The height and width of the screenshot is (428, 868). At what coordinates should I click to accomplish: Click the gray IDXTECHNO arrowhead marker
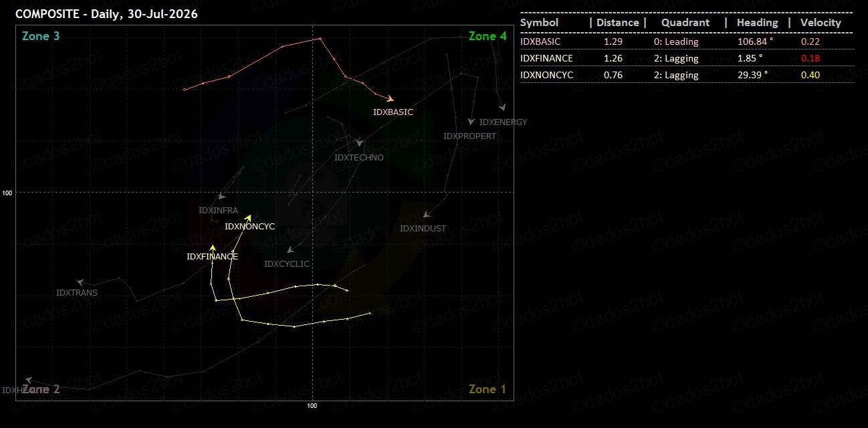click(359, 143)
